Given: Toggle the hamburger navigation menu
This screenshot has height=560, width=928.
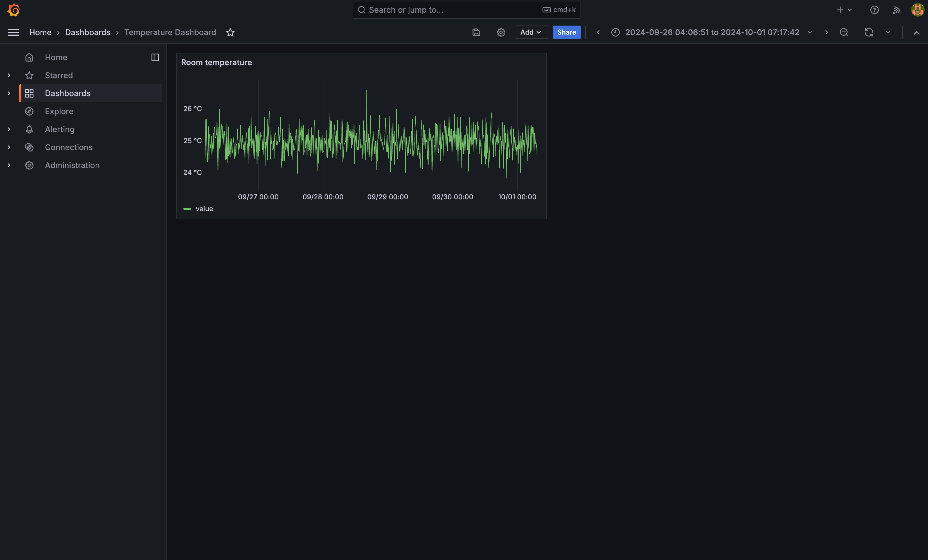Looking at the screenshot, I should tap(13, 32).
